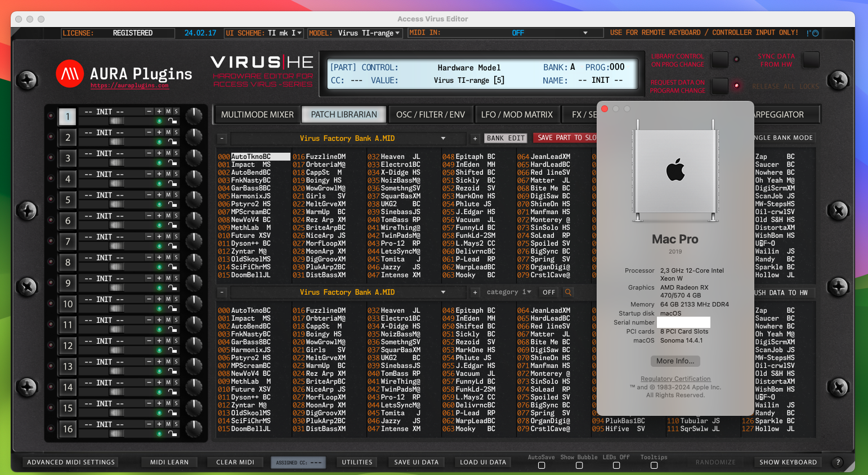
Task: Toggle lock icon on part 1
Action: click(x=172, y=121)
